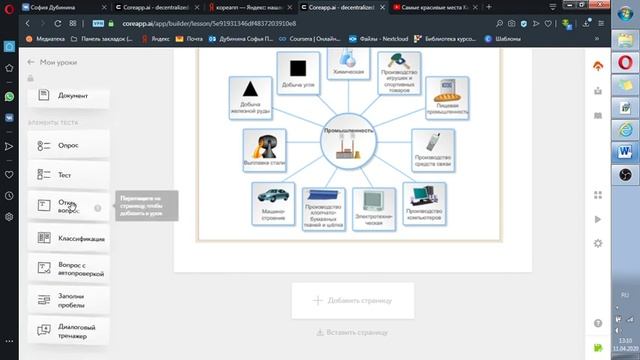
Task: Select Диалоговый тренажер element
Action: (68, 331)
